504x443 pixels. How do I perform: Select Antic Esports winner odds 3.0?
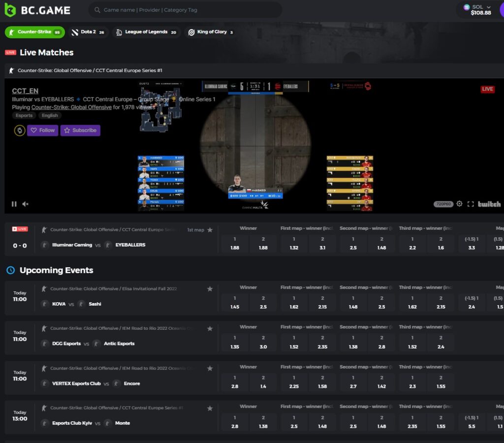pyautogui.click(x=263, y=342)
